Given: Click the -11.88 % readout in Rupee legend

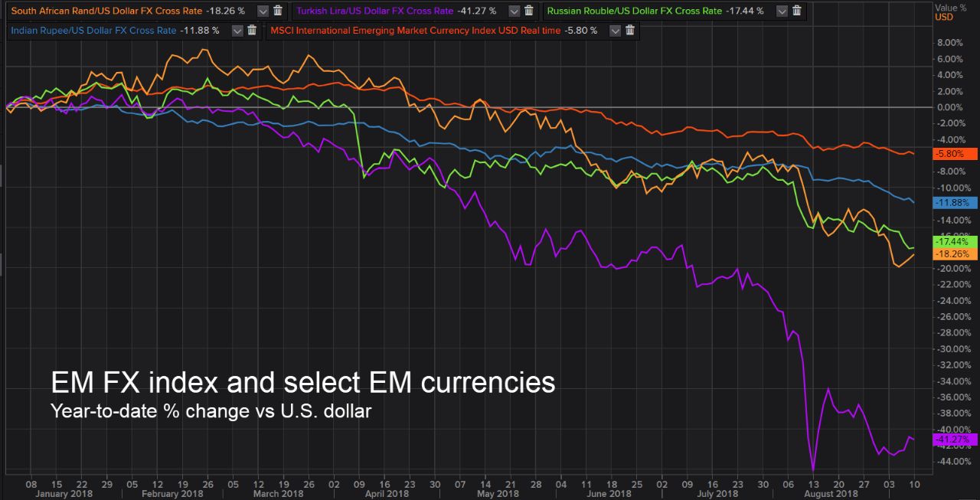Looking at the screenshot, I should pos(199,31).
